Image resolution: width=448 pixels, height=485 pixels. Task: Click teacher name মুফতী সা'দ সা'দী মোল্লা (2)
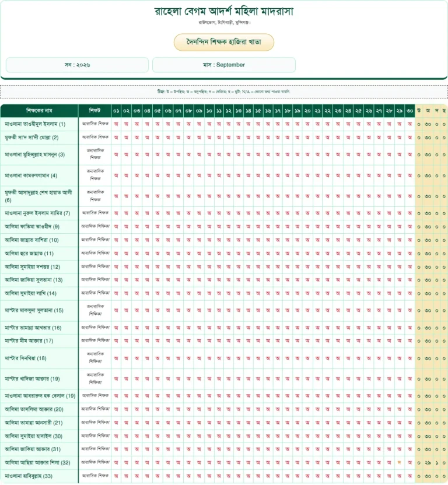(x=32, y=138)
